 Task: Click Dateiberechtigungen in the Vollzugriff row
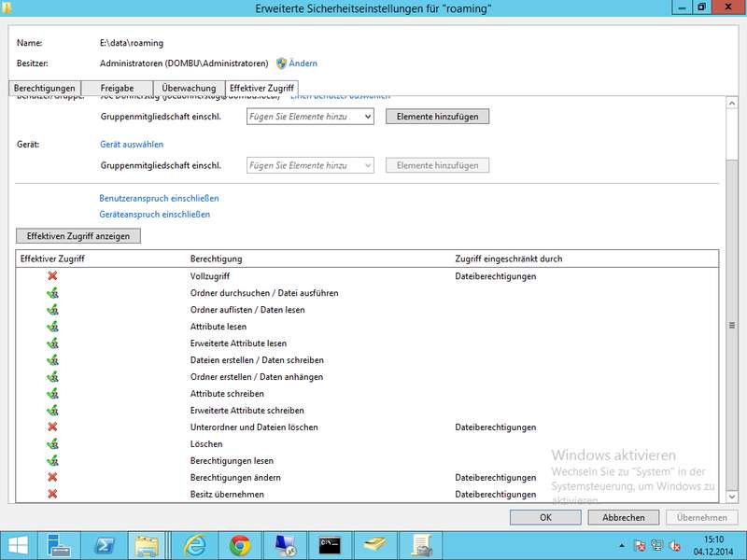pyautogui.click(x=496, y=276)
